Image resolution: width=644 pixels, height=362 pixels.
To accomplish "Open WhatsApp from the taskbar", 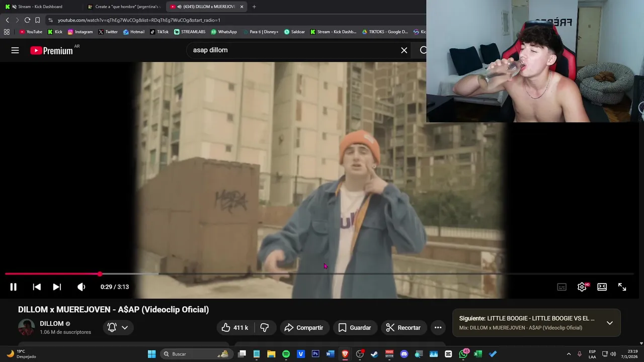I will [463, 354].
